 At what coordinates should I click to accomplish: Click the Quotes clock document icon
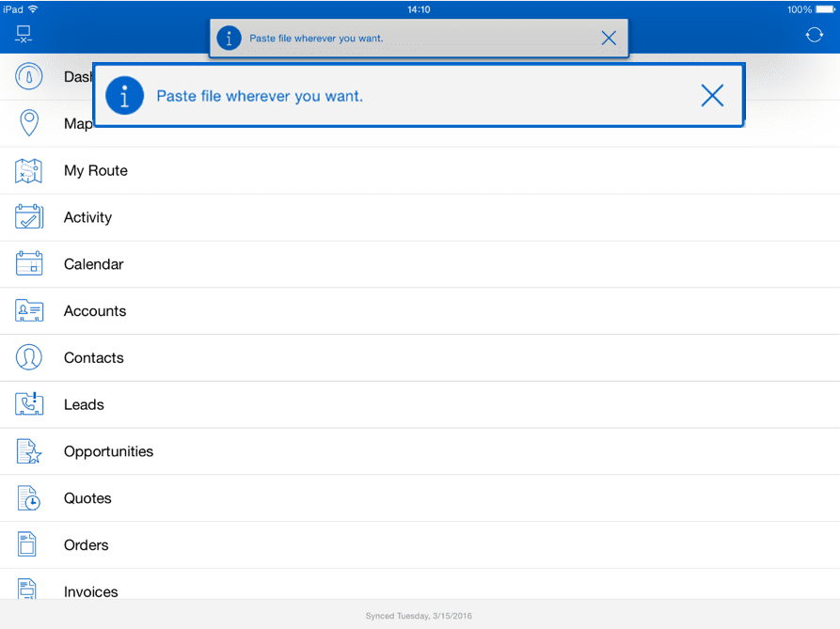pos(29,498)
